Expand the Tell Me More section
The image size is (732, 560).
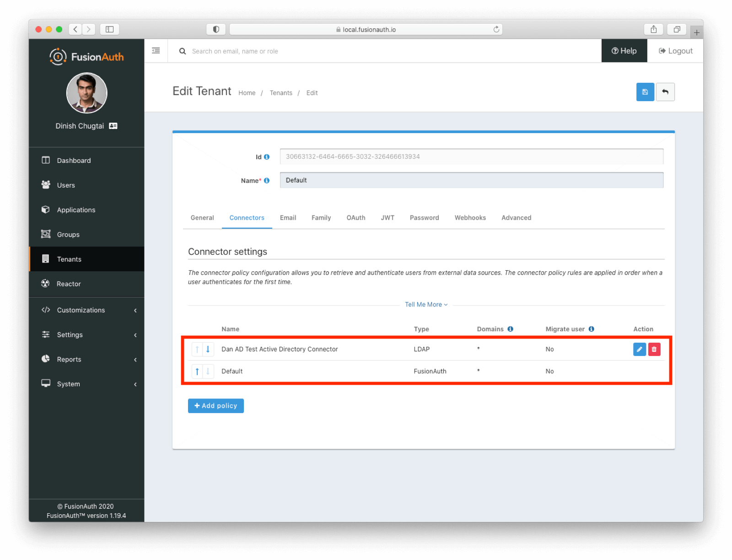click(x=426, y=305)
